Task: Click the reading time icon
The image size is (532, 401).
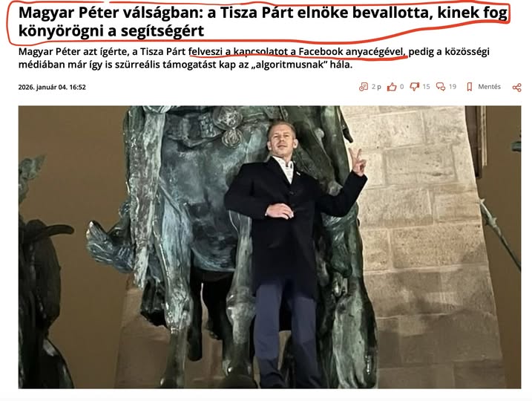Action: 364,87
